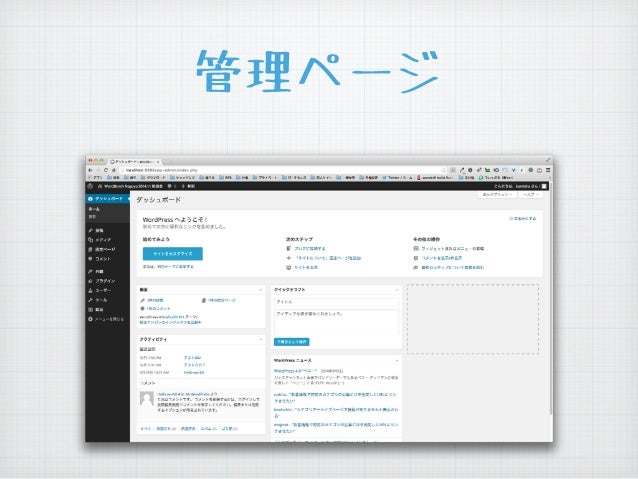Collapse the menu via メニューを閉じる
This screenshot has height=479, width=638.
[106, 319]
